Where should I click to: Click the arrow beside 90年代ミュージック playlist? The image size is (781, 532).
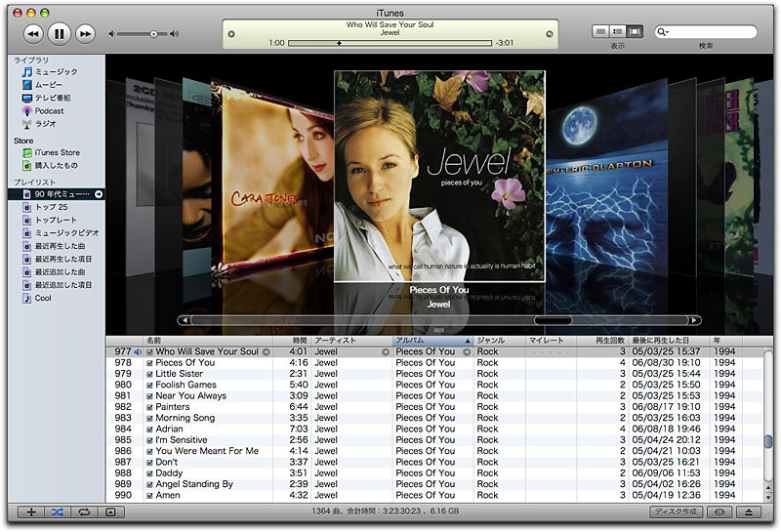pyautogui.click(x=99, y=194)
